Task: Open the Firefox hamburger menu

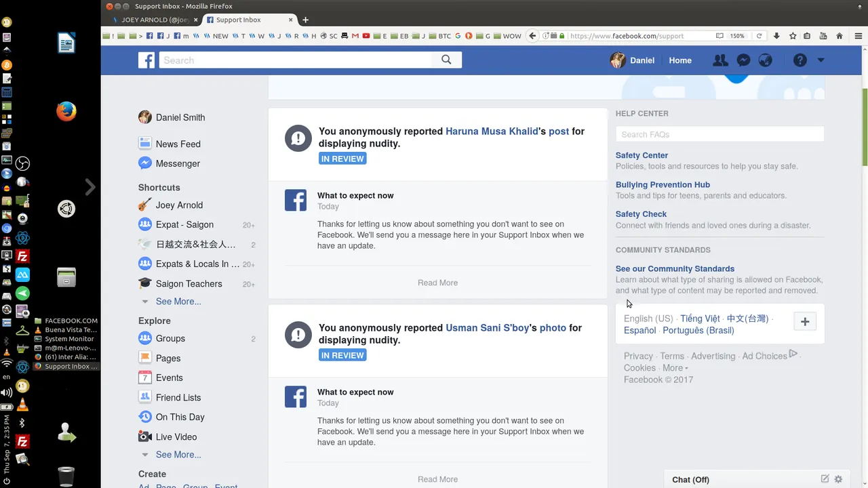Action: [x=858, y=36]
